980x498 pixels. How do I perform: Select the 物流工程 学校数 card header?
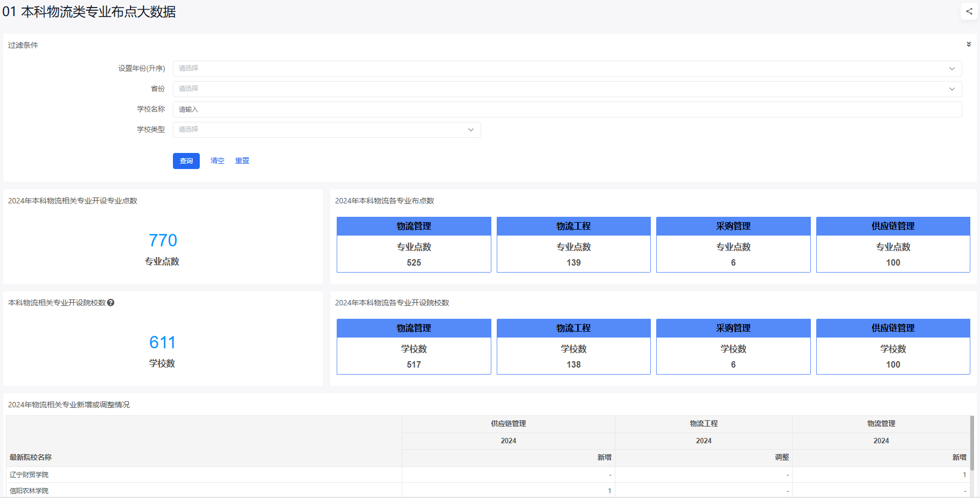pos(574,328)
